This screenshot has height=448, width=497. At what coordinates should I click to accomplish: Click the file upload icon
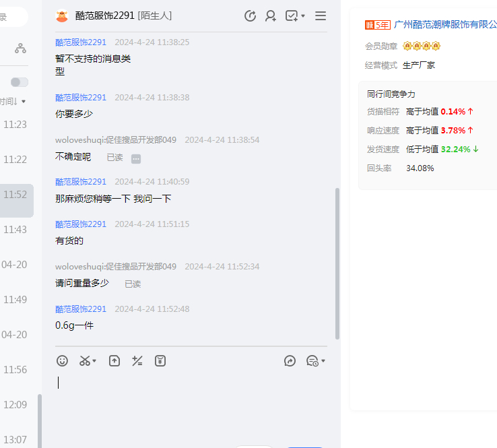coord(114,361)
